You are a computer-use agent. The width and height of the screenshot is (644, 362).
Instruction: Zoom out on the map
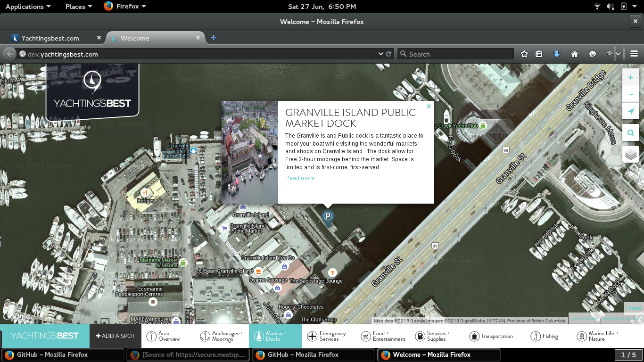tap(631, 94)
